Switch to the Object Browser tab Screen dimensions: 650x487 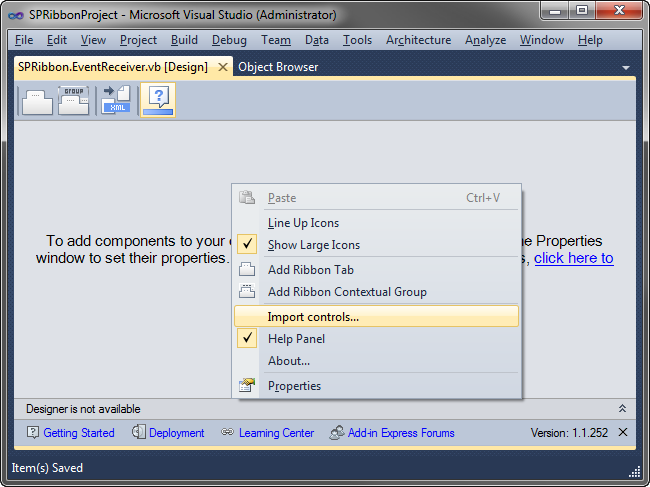278,67
